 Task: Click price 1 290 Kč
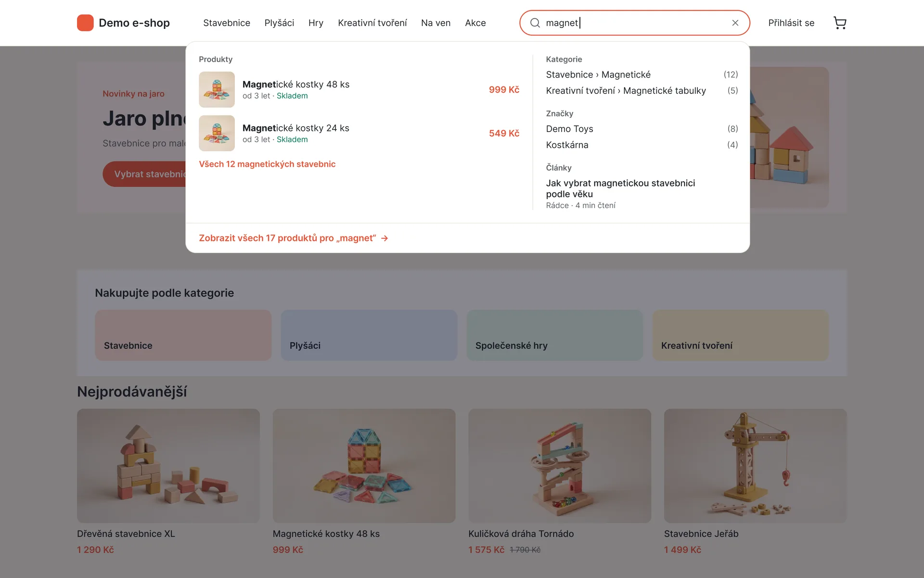click(95, 550)
